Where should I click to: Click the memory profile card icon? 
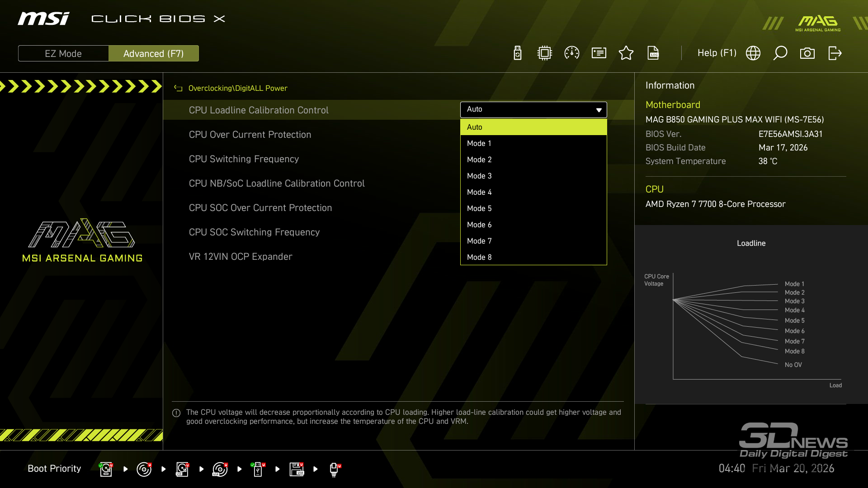click(599, 53)
